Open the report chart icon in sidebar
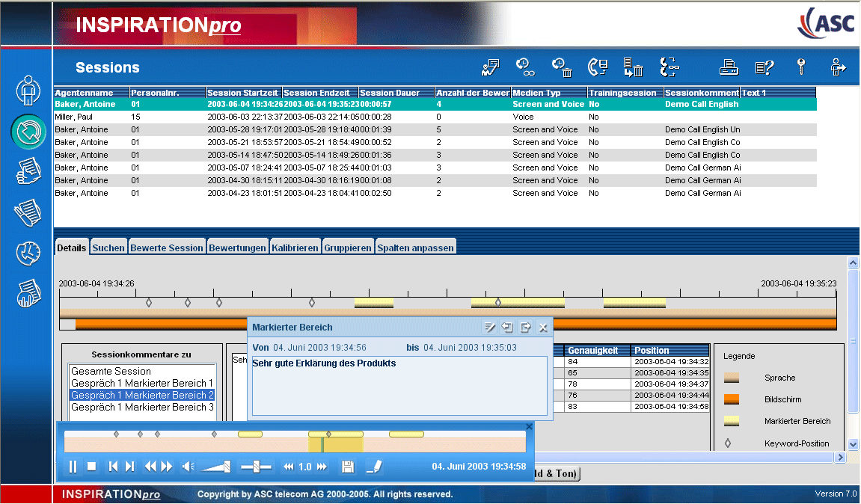861x504 pixels. [29, 293]
